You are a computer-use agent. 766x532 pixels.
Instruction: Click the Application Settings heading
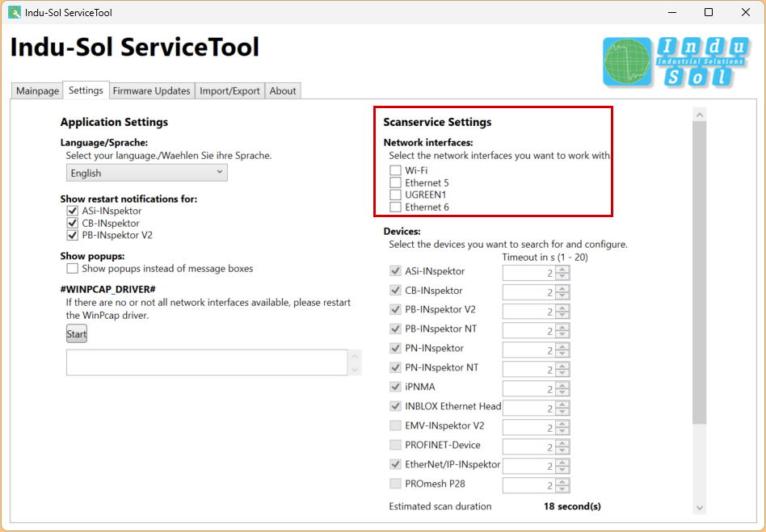tap(114, 122)
